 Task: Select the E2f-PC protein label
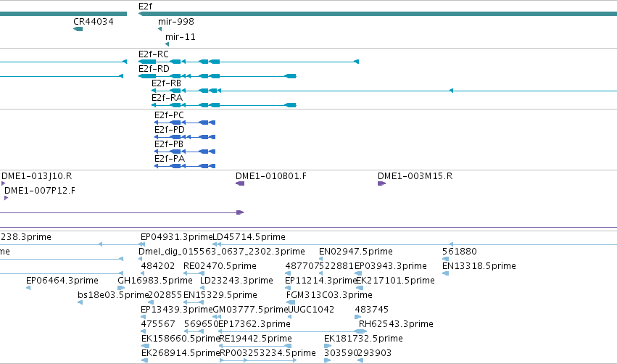pyautogui.click(x=169, y=115)
